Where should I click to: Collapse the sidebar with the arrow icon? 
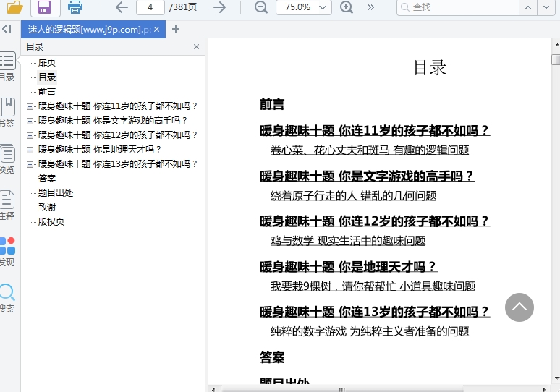pyautogui.click(x=7, y=29)
